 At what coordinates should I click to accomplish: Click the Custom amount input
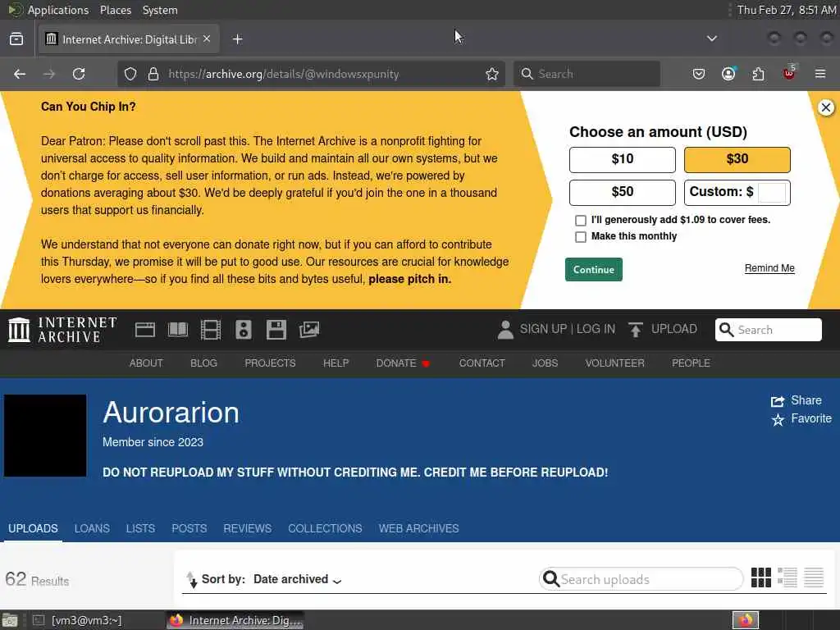(772, 192)
